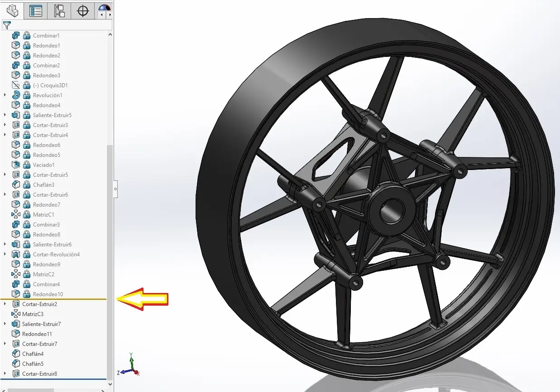This screenshot has height=392, width=560.
Task: Click the Chaflán4 chamfer feature icon
Action: pos(16,354)
